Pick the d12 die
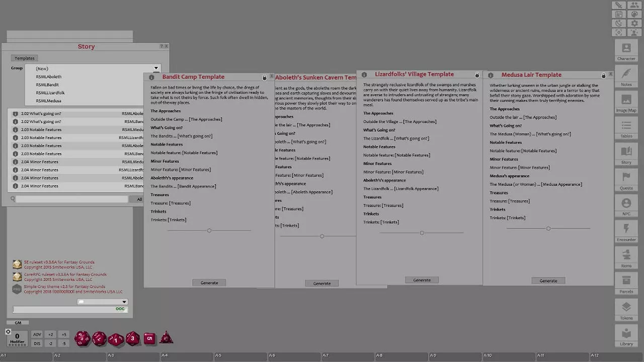 pyautogui.click(x=99, y=338)
